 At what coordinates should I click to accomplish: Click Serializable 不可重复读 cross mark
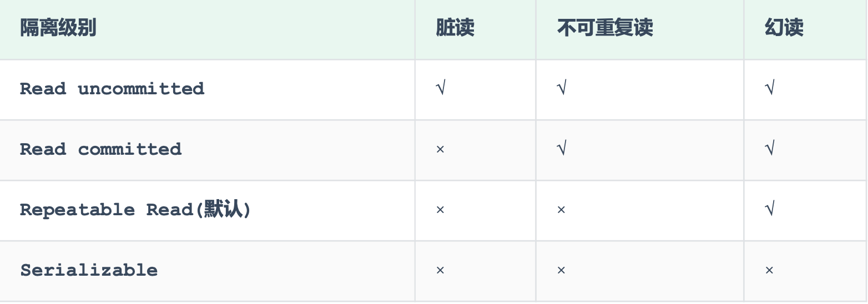click(x=561, y=271)
